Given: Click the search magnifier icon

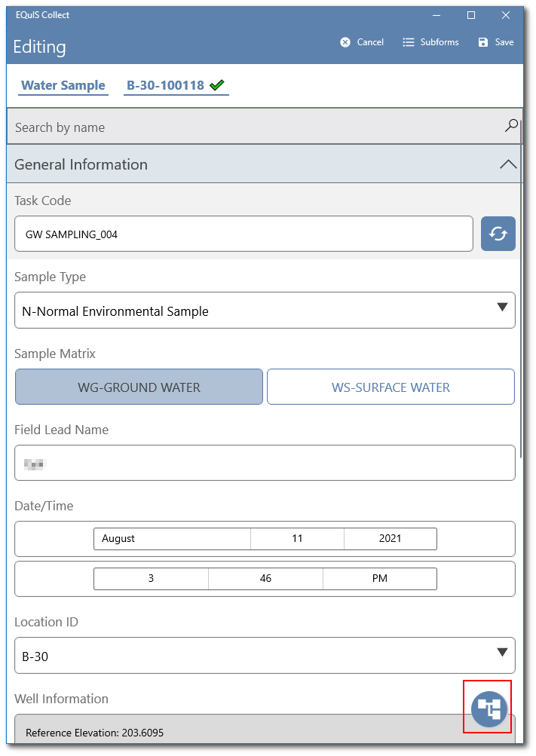Looking at the screenshot, I should point(511,126).
